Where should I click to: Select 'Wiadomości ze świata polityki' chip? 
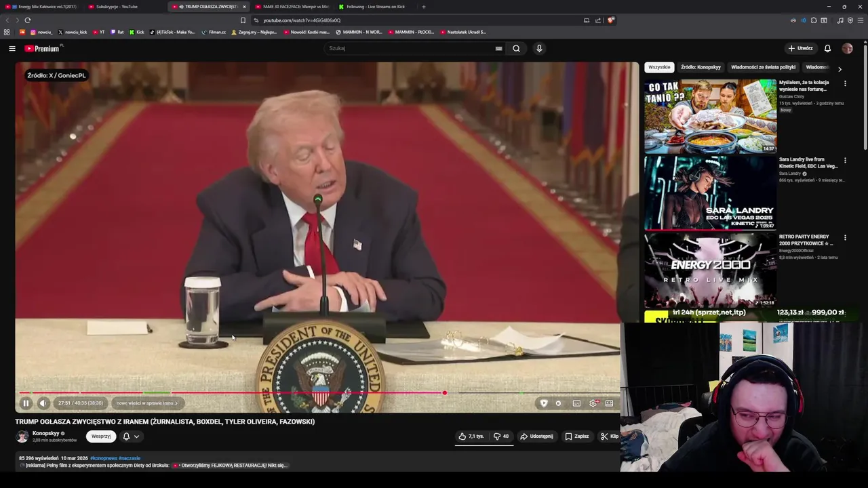point(763,67)
